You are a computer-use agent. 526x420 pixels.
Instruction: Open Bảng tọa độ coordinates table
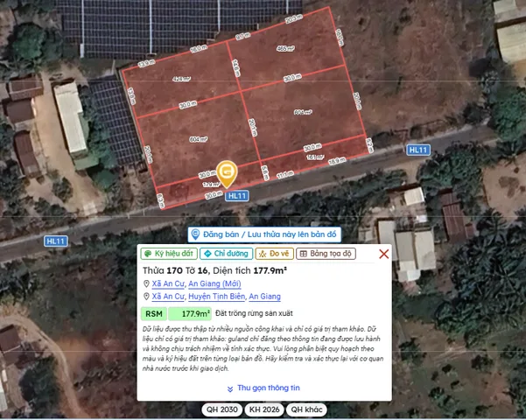pos(326,254)
